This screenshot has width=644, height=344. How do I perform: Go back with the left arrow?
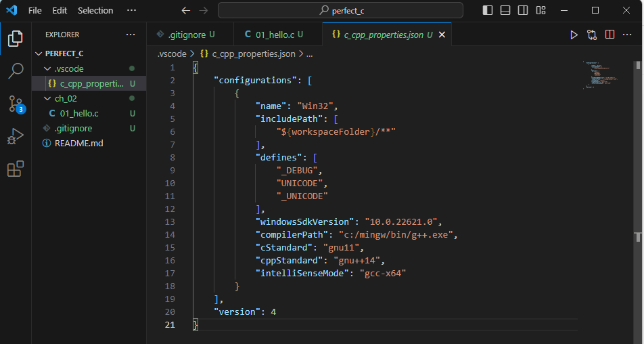(x=186, y=11)
